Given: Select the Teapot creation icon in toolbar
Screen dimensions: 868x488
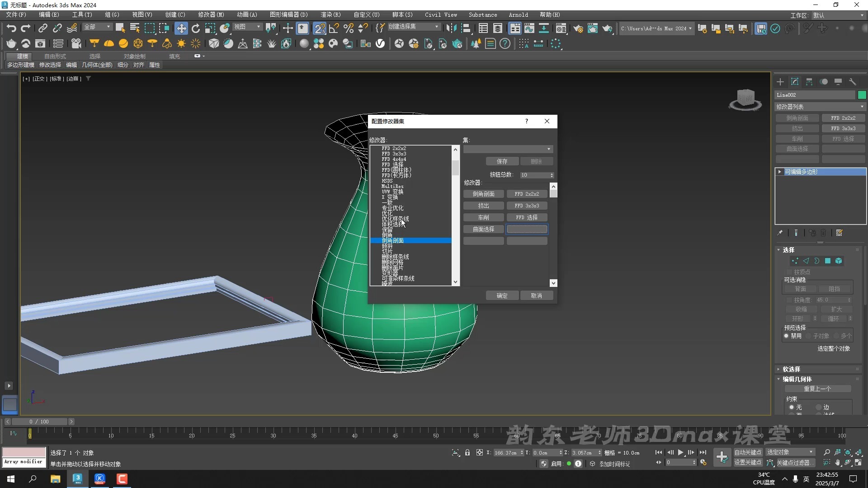Looking at the screenshot, I should pyautogui.click(x=11, y=44).
